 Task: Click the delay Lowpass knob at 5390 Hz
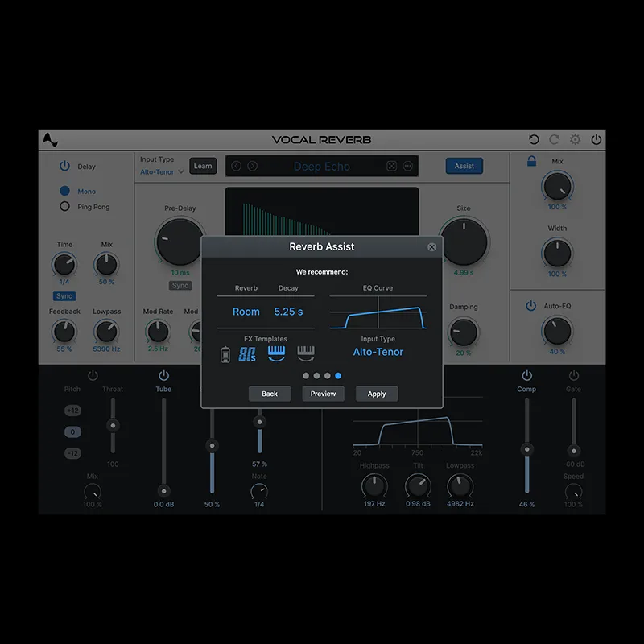point(106,331)
